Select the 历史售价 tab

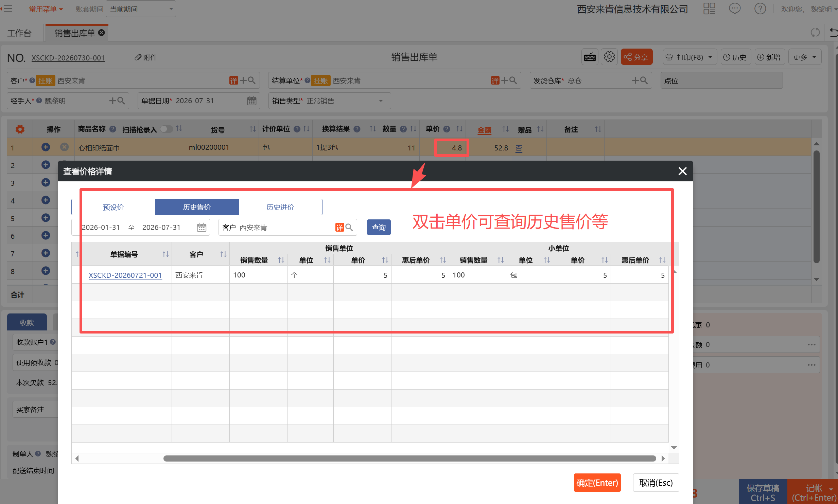[x=197, y=207]
